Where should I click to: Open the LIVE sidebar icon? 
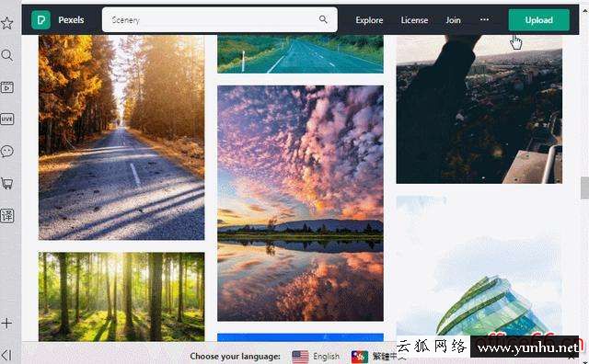pyautogui.click(x=6, y=119)
